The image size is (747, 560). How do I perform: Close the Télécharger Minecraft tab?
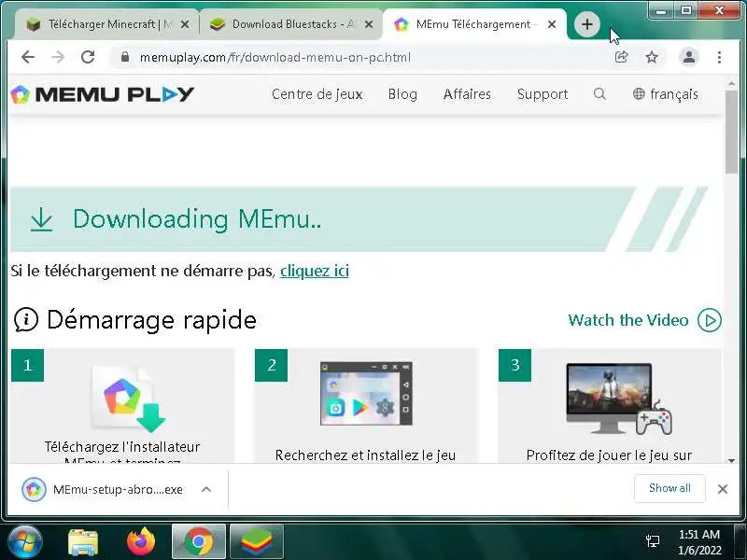[x=185, y=24]
